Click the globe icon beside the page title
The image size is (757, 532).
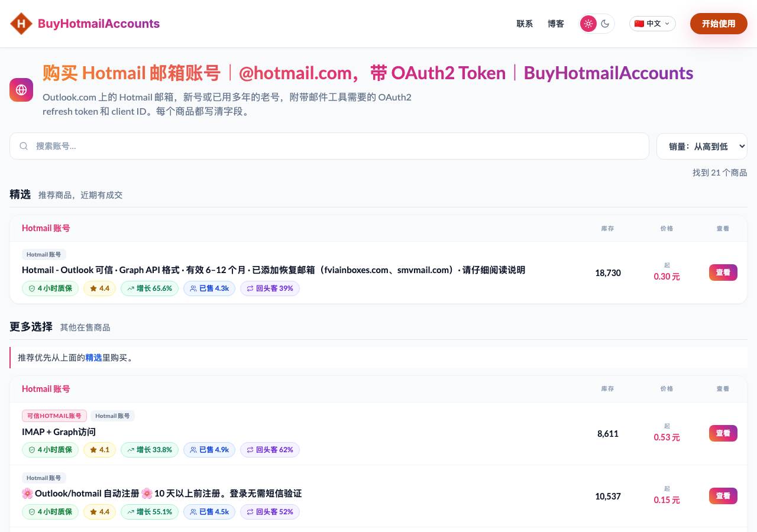tap(21, 90)
